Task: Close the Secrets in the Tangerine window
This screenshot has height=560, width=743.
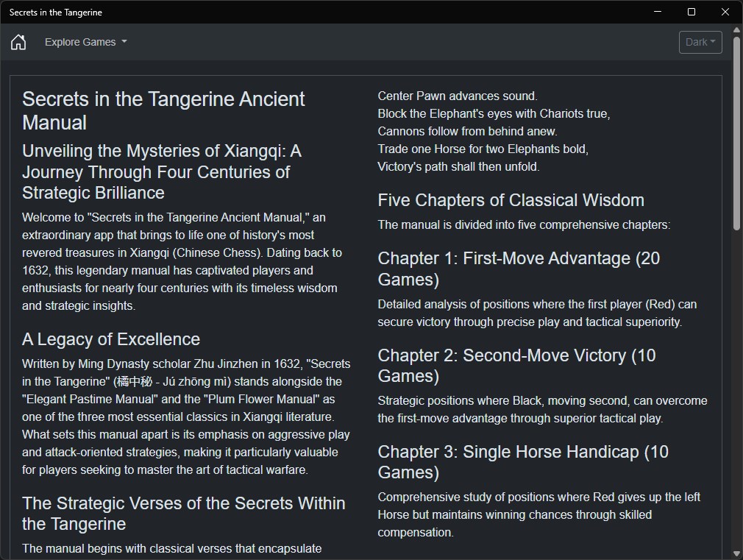Action: click(725, 12)
